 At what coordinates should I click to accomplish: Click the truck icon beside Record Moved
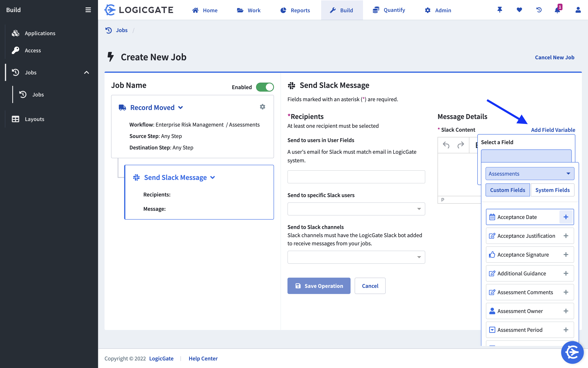[122, 108]
